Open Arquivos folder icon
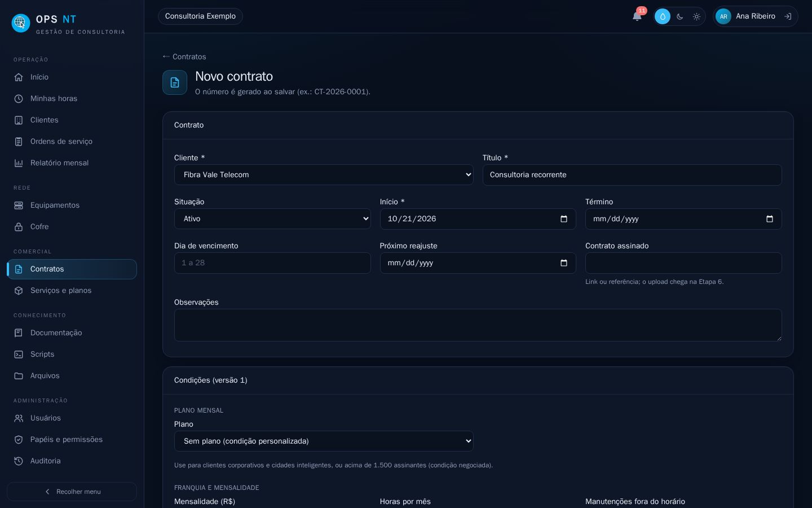The height and width of the screenshot is (508, 812). [x=19, y=376]
